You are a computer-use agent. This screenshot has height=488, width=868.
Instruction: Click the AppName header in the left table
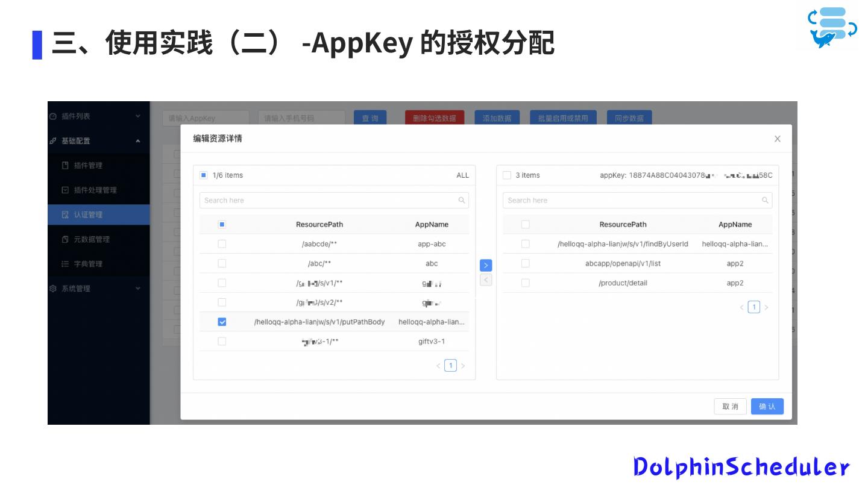point(432,225)
